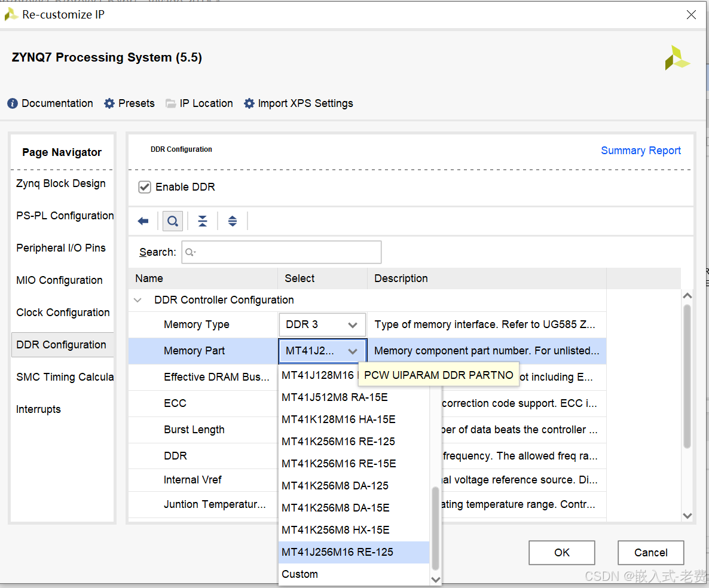Select MT41K256M16 RE-125 from the list
The image size is (709, 588).
click(x=353, y=442)
